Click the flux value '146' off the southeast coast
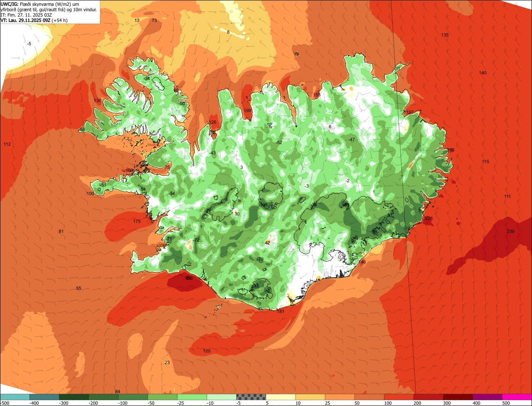 362,262
